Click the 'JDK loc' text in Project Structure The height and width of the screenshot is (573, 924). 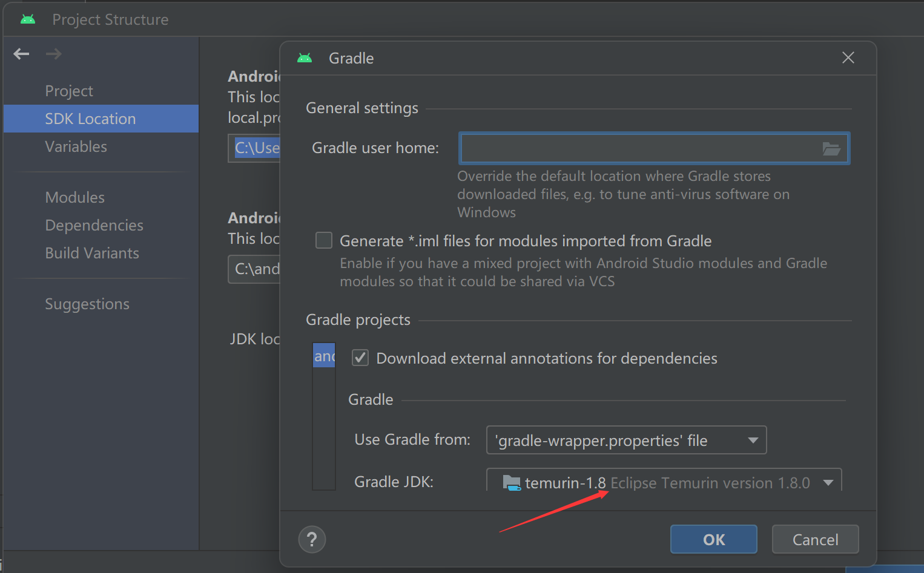[x=255, y=339]
